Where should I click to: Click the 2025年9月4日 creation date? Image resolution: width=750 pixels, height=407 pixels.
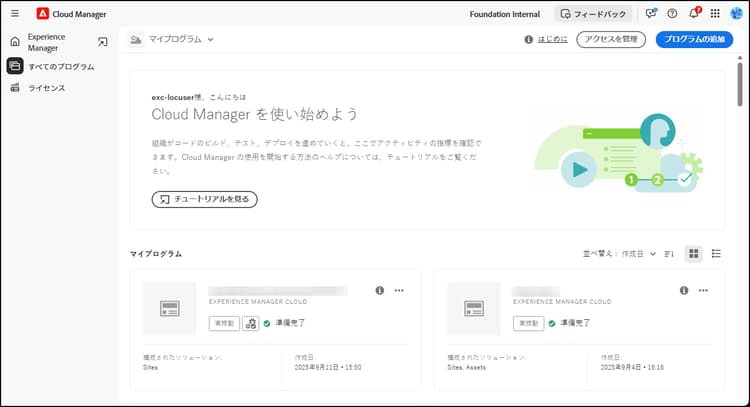pos(632,367)
